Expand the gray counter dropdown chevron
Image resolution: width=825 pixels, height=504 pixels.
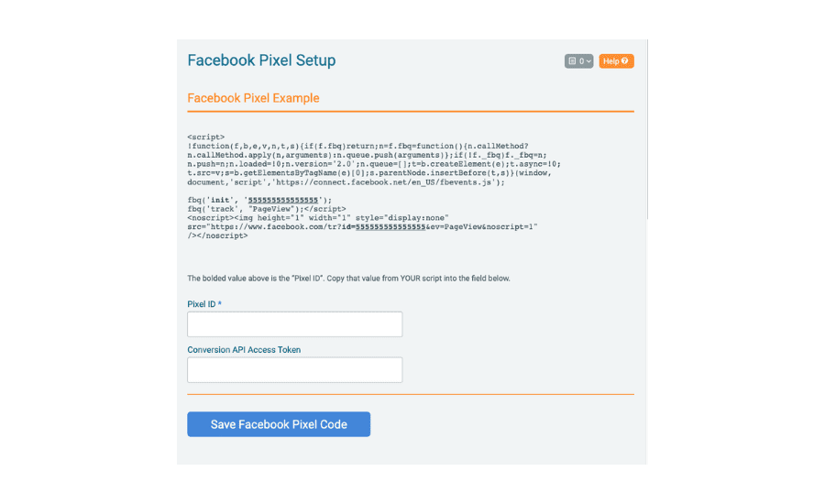[588, 61]
